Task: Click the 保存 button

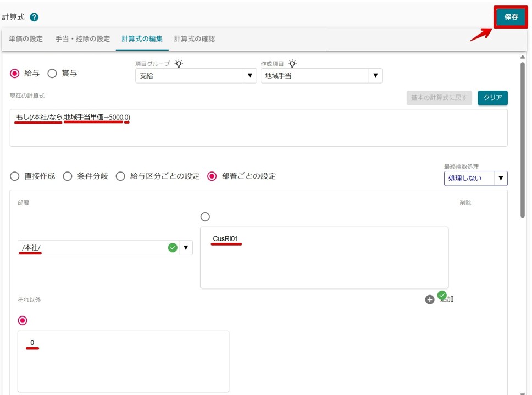Action: click(x=511, y=16)
